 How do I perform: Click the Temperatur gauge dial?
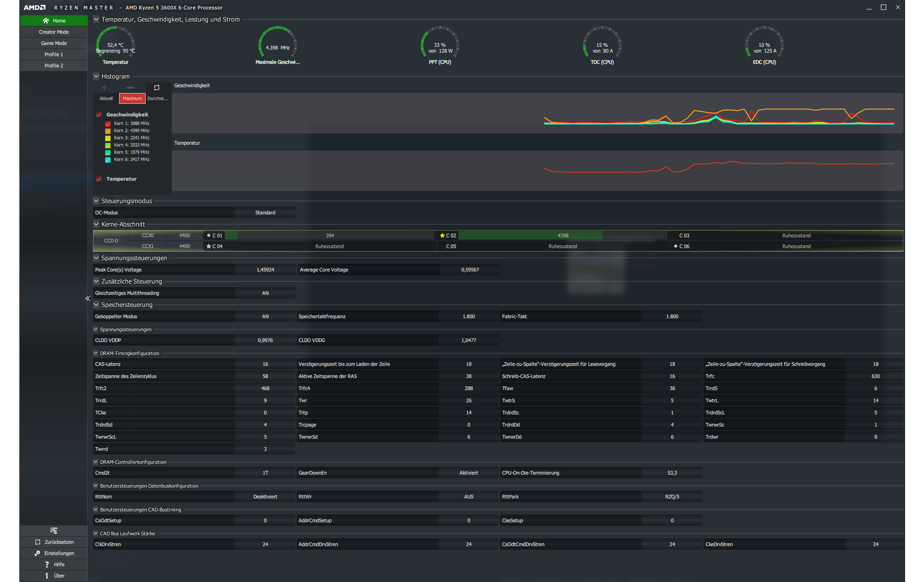115,44
